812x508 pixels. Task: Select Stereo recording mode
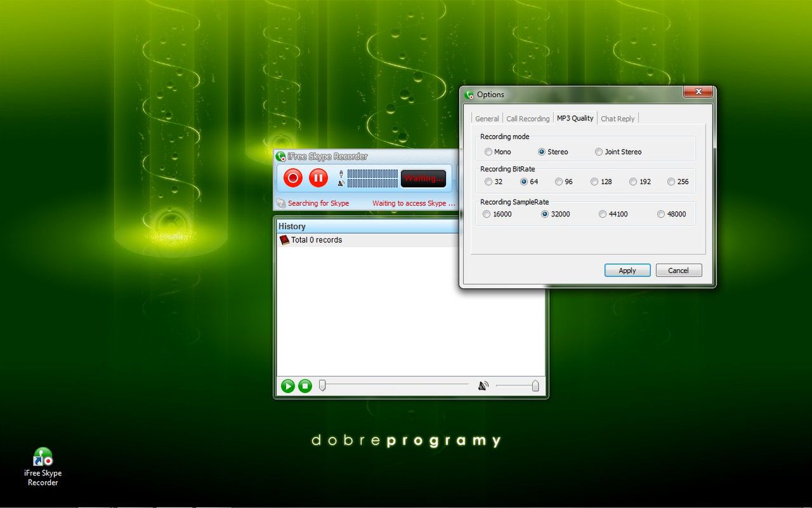tap(553, 152)
